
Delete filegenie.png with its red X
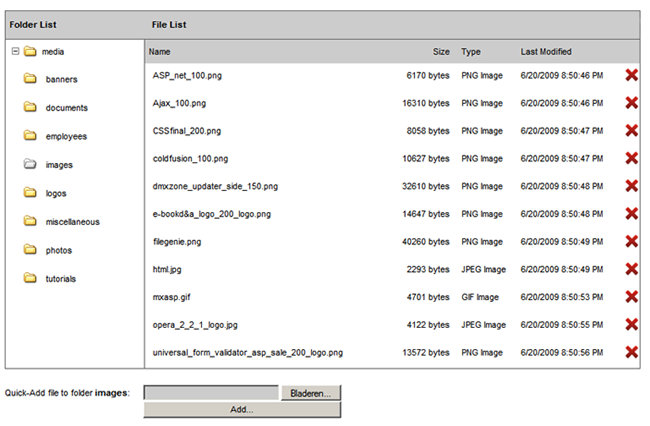(x=631, y=241)
